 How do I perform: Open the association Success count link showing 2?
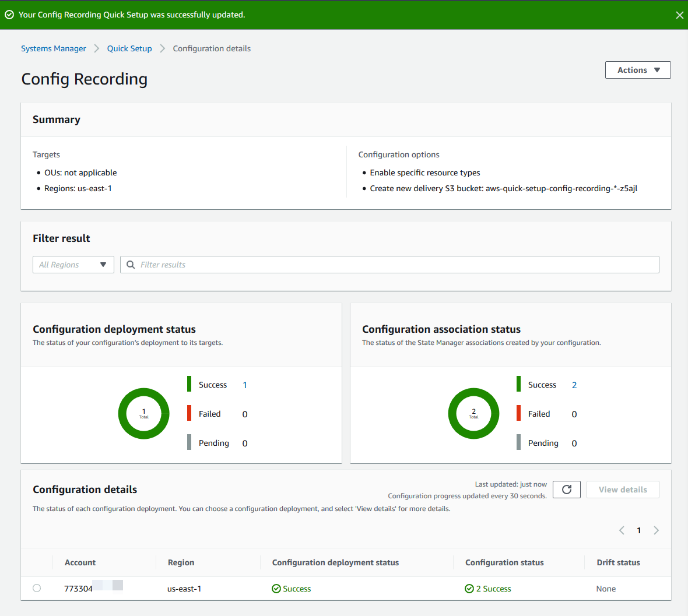pos(574,385)
